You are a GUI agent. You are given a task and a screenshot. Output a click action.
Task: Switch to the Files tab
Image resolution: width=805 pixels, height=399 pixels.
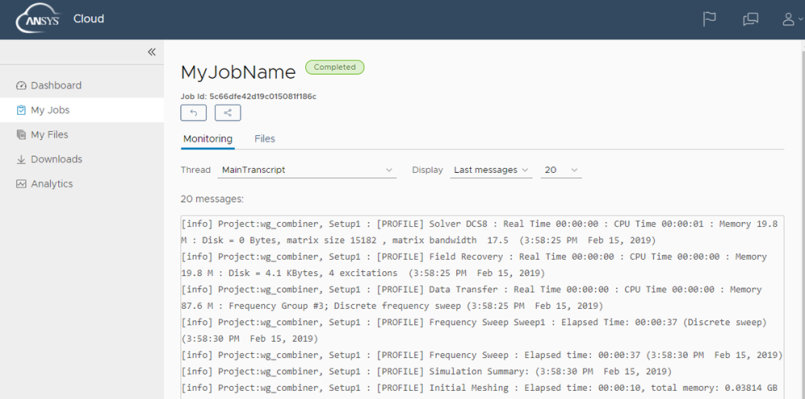point(265,139)
